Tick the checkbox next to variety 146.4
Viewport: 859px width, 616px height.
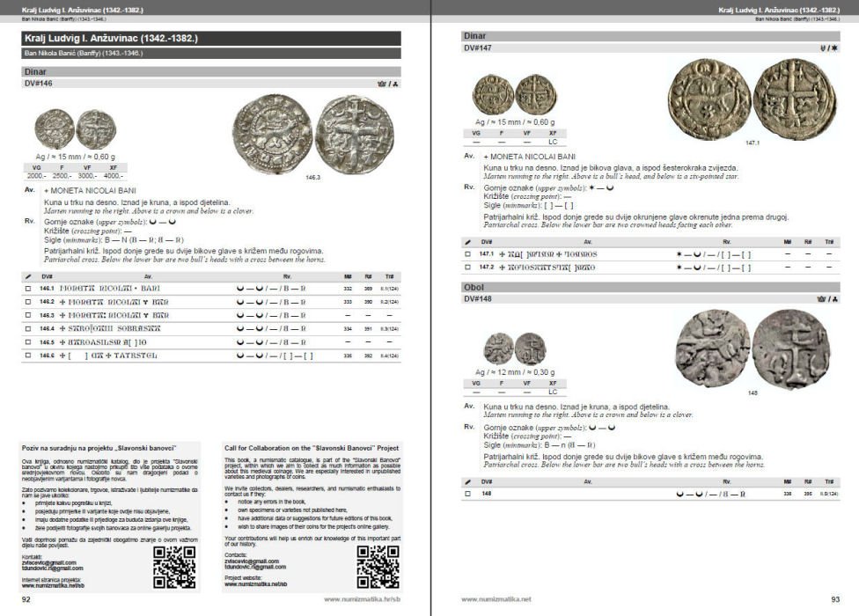pos(28,328)
